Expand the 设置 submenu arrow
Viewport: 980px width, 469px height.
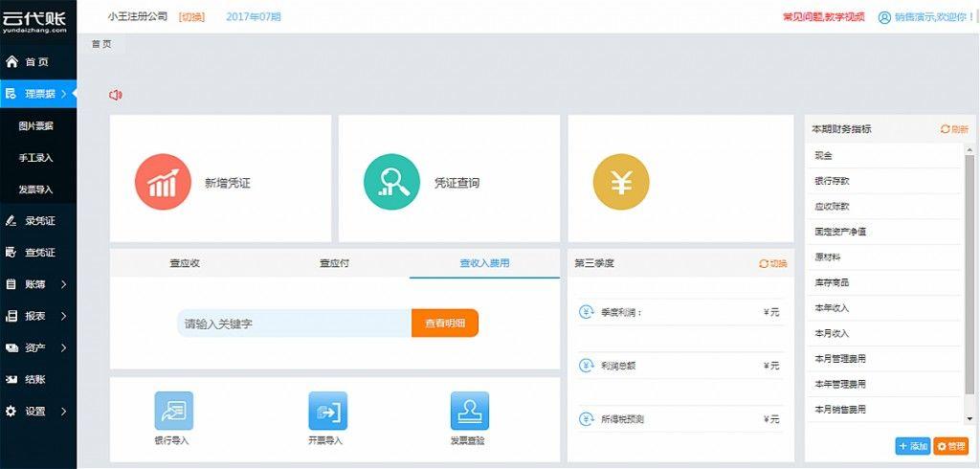tap(64, 412)
